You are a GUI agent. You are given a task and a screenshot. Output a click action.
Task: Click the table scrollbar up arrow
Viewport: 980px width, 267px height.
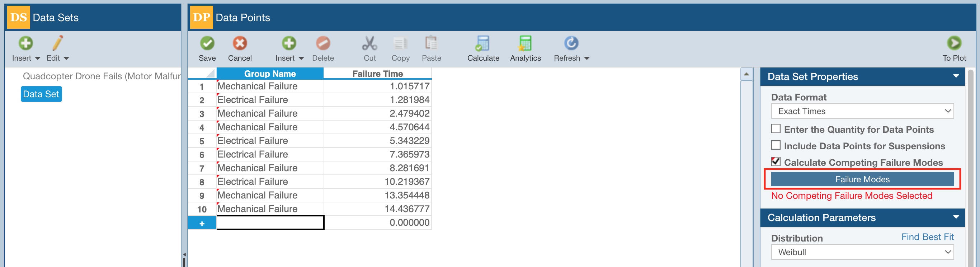click(x=746, y=74)
